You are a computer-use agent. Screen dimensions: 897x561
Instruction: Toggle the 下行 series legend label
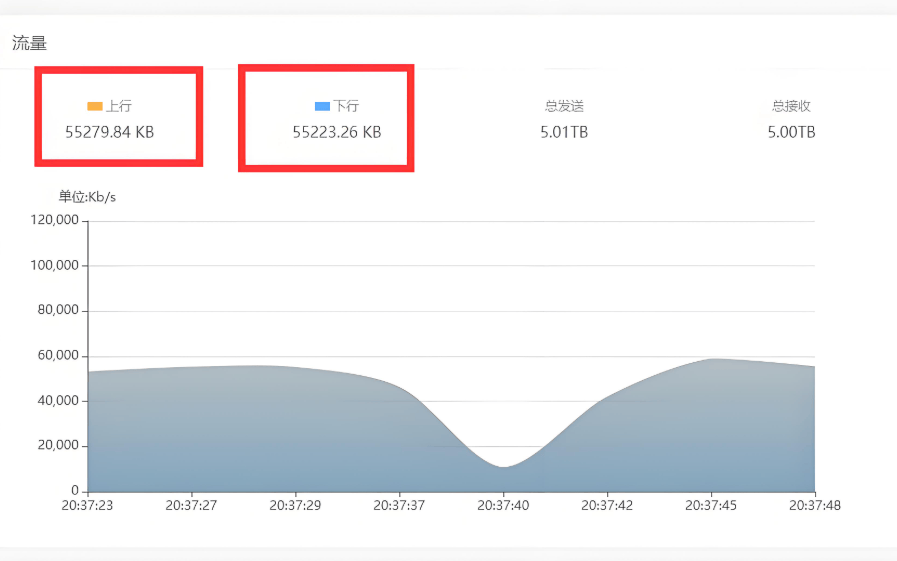pos(346,106)
